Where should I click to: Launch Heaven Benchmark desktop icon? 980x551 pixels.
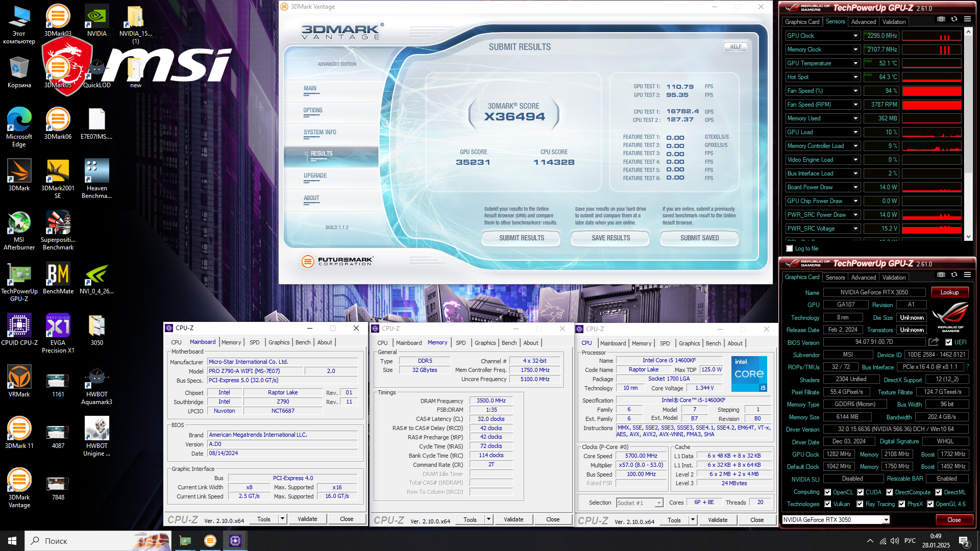click(96, 179)
